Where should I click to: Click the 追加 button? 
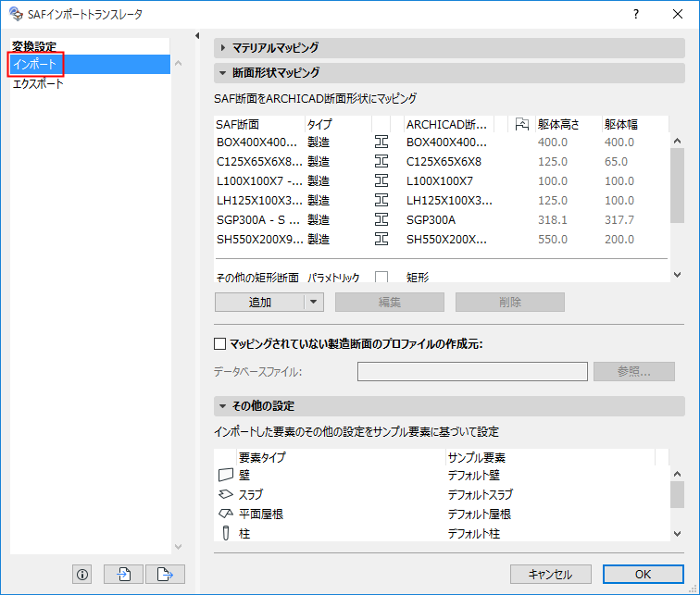(260, 302)
